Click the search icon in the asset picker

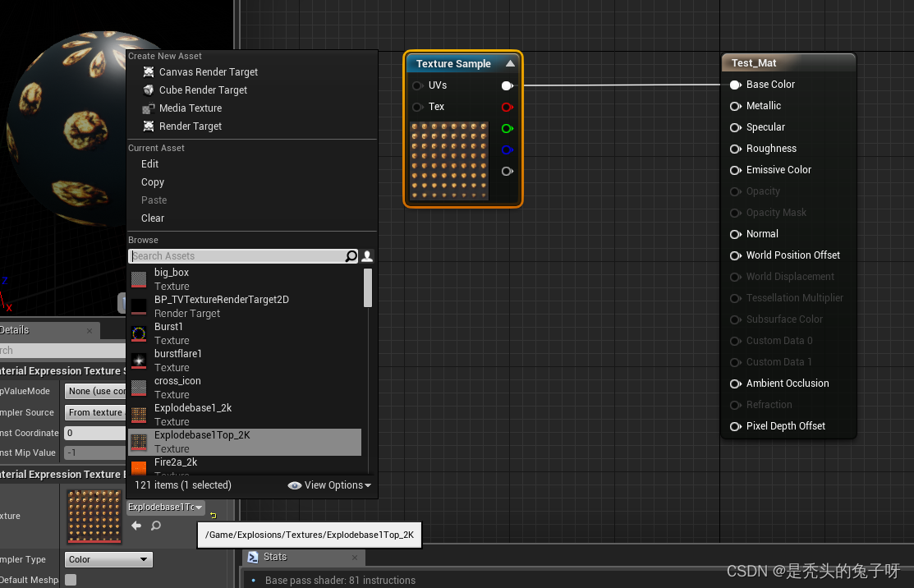351,256
